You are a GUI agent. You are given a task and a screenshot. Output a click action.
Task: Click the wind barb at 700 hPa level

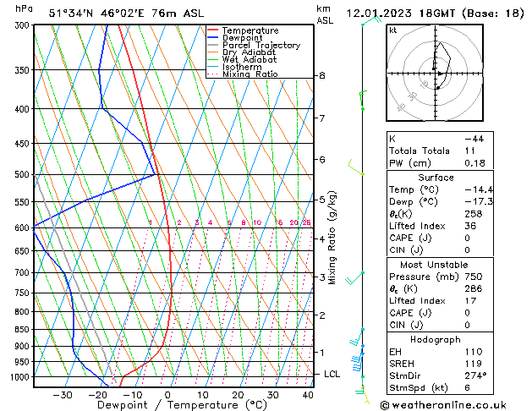click(354, 277)
